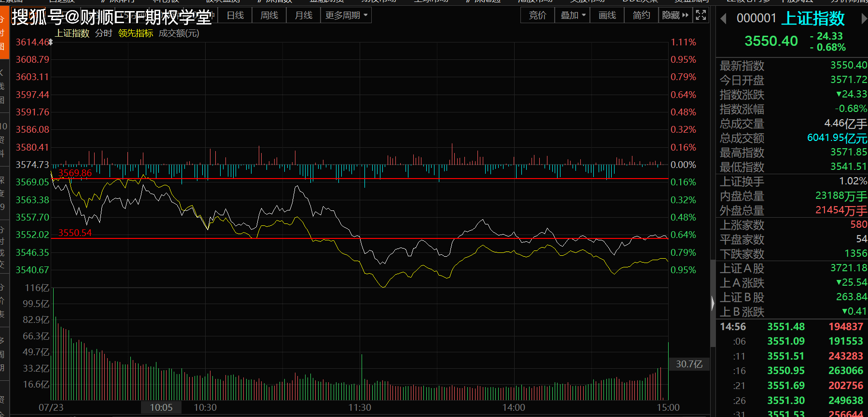Click red price line label 3569.86

pyautogui.click(x=75, y=173)
